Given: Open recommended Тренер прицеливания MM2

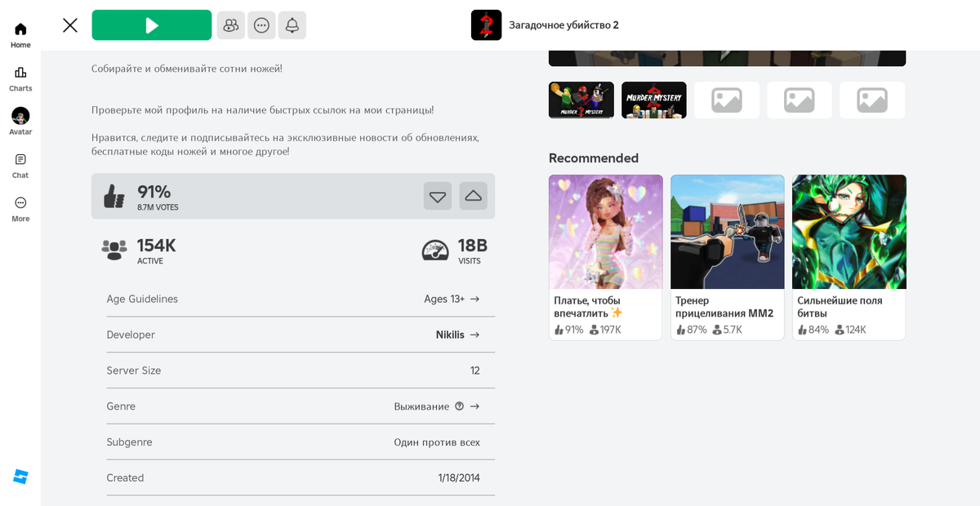Looking at the screenshot, I should (x=728, y=257).
